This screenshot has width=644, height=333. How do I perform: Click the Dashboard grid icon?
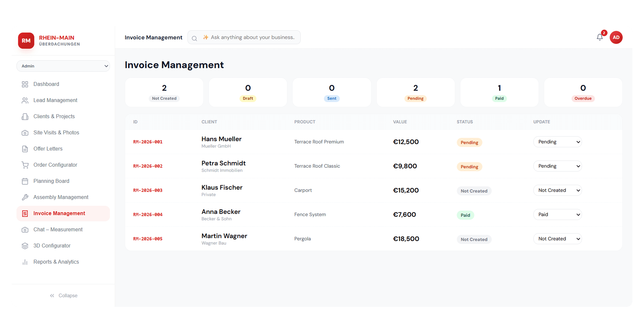click(x=25, y=84)
